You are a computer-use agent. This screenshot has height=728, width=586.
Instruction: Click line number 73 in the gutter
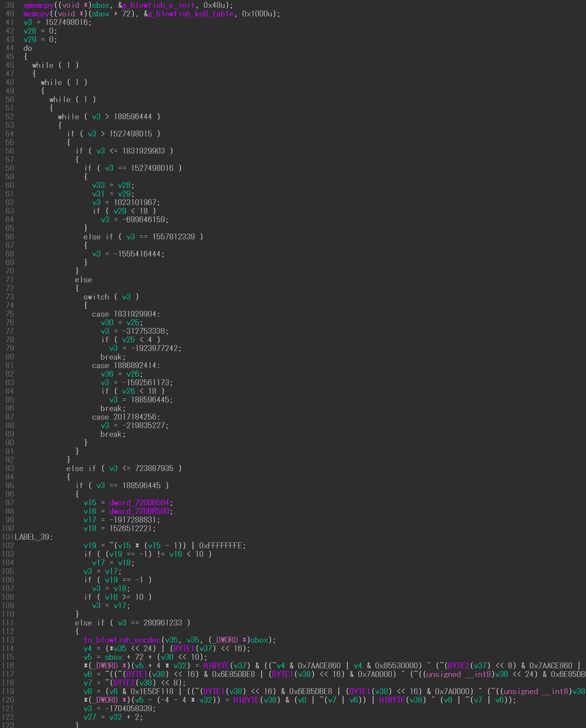[x=10, y=297]
